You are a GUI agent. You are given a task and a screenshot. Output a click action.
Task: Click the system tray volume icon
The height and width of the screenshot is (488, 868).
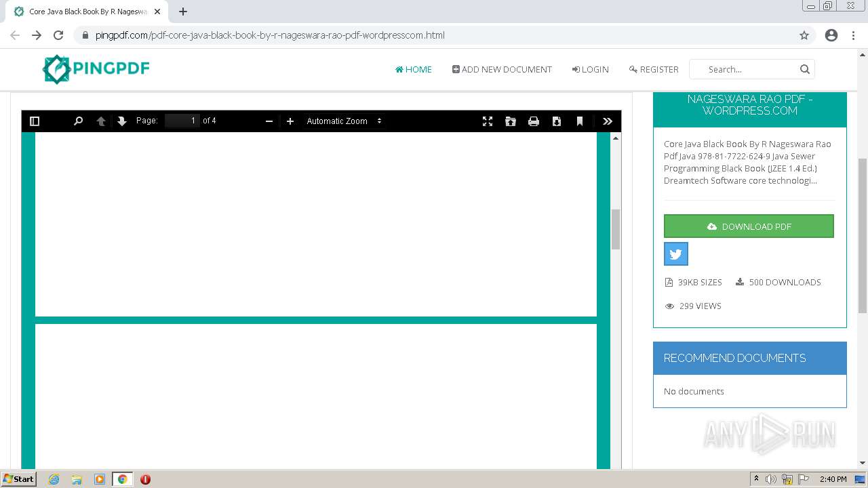(771, 479)
